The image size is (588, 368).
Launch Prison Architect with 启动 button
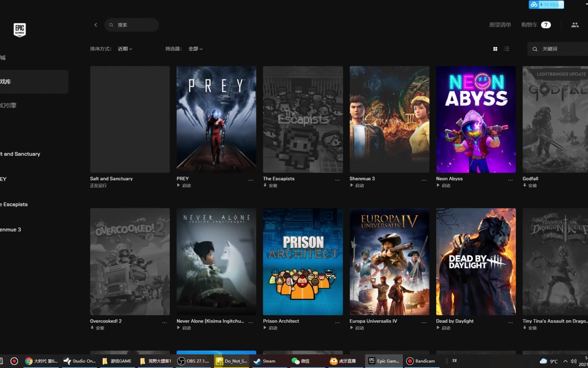[x=271, y=328]
